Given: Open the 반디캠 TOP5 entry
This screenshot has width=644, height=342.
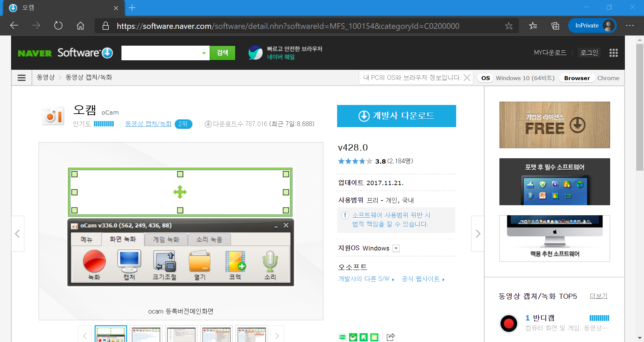Looking at the screenshot, I should (544, 318).
